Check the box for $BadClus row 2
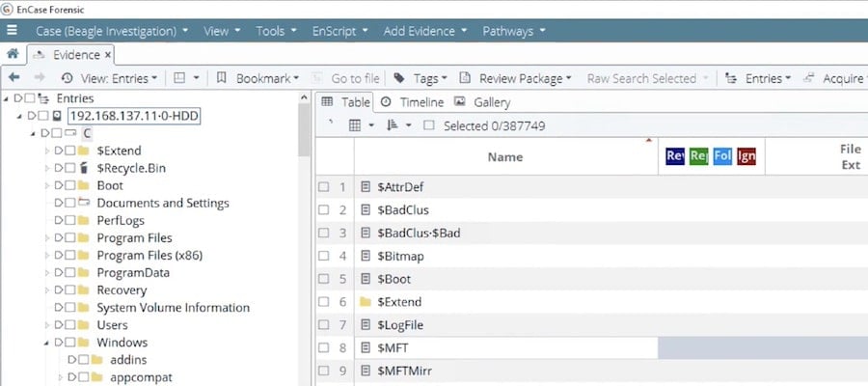 click(x=324, y=210)
